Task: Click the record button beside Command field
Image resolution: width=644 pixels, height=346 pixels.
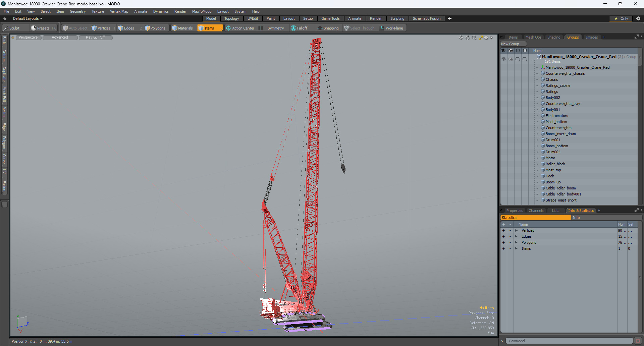Action: (x=638, y=341)
